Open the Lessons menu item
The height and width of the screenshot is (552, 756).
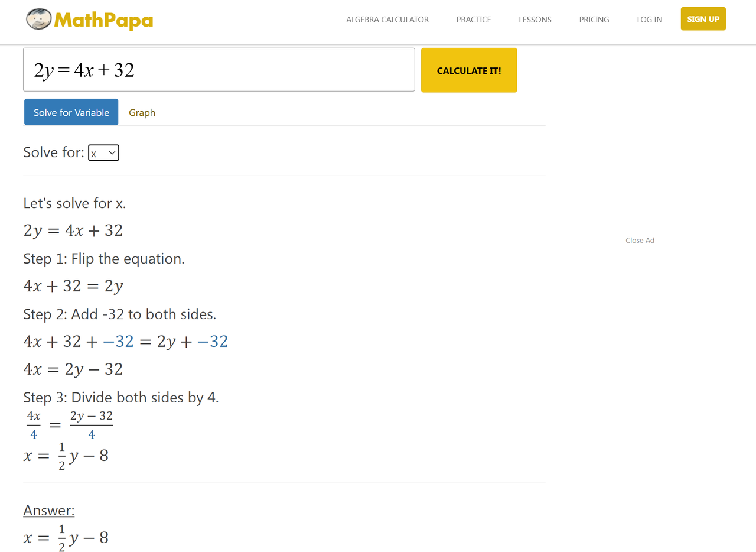tap(535, 20)
